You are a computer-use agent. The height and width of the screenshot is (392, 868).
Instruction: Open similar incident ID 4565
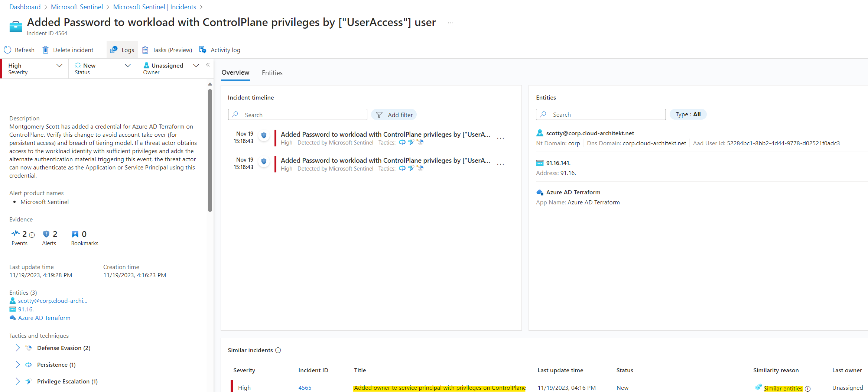[305, 388]
